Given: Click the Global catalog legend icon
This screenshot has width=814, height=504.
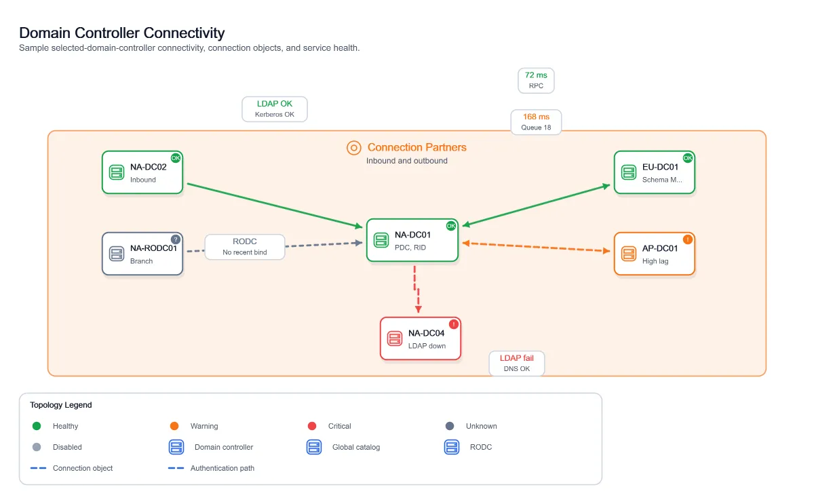Looking at the screenshot, I should [x=314, y=447].
